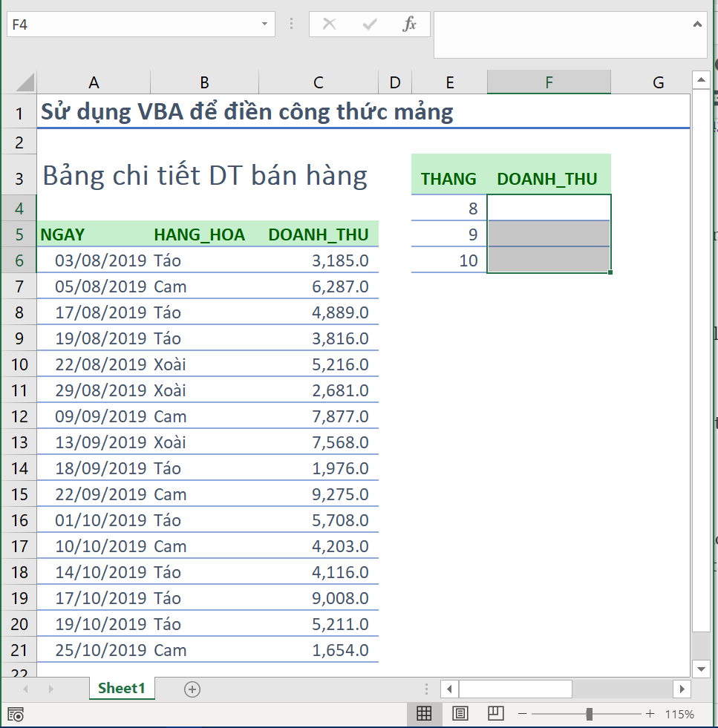Select row 5 header

tap(19, 235)
